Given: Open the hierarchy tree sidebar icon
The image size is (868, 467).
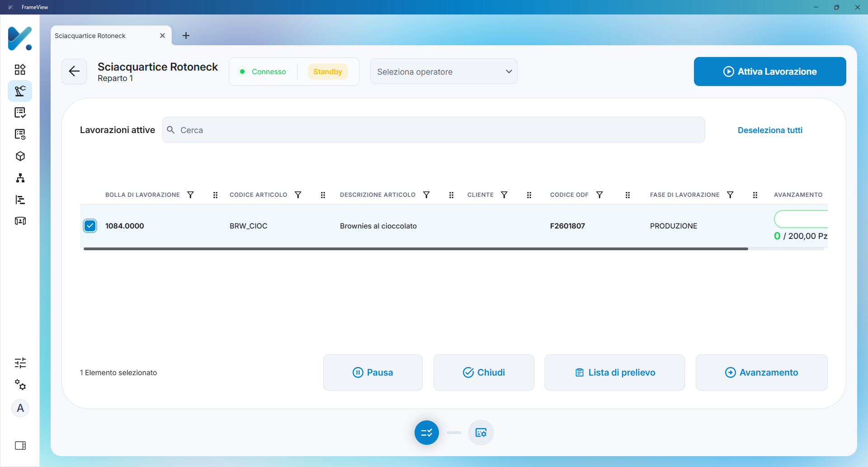Looking at the screenshot, I should pos(20,178).
